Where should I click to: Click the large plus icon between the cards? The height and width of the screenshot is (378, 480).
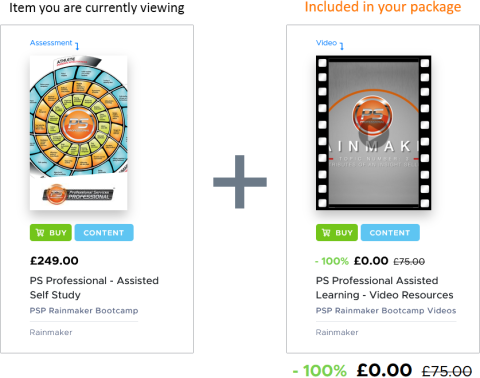coord(240,182)
